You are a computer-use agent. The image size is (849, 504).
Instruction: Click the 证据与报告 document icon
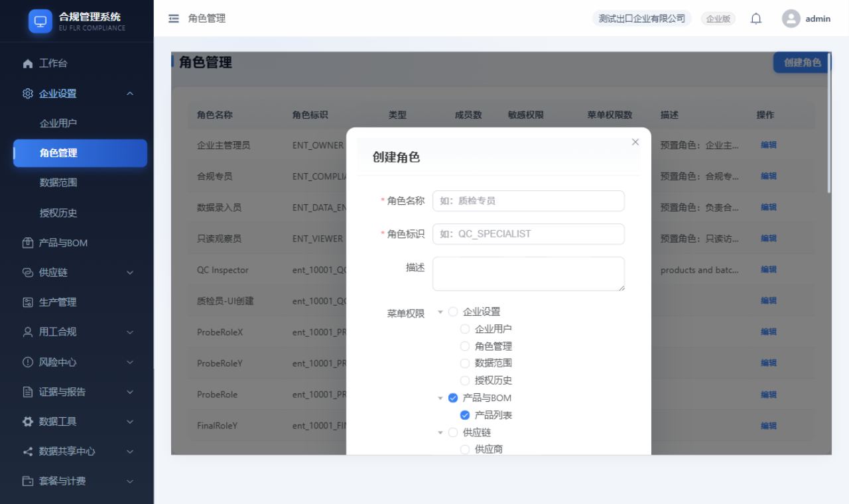(27, 392)
